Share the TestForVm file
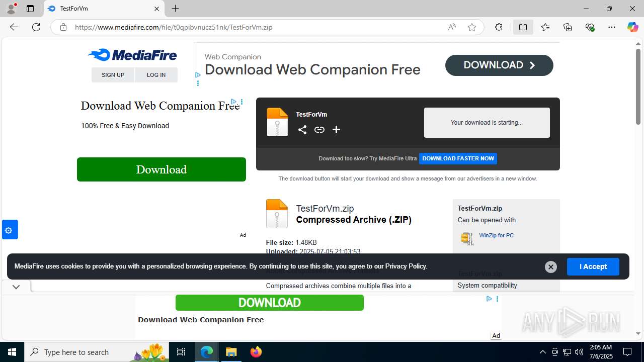644x362 pixels. pyautogui.click(x=302, y=130)
